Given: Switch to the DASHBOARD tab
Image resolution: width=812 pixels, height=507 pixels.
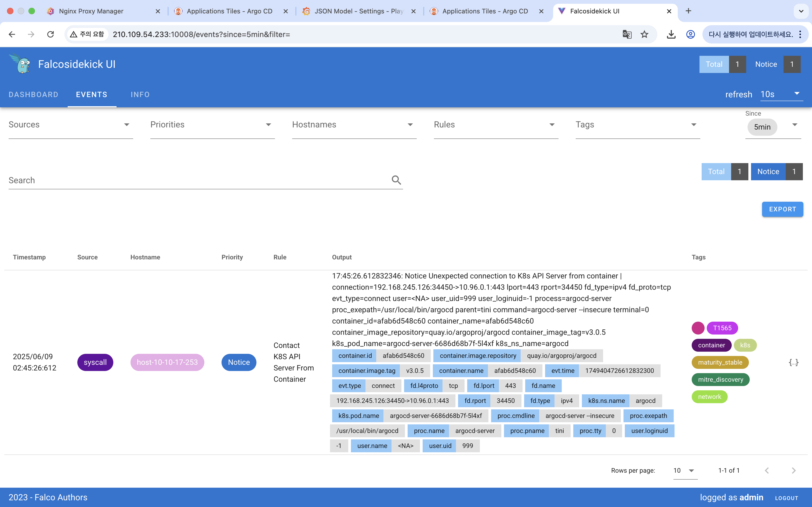Looking at the screenshot, I should click(x=34, y=94).
